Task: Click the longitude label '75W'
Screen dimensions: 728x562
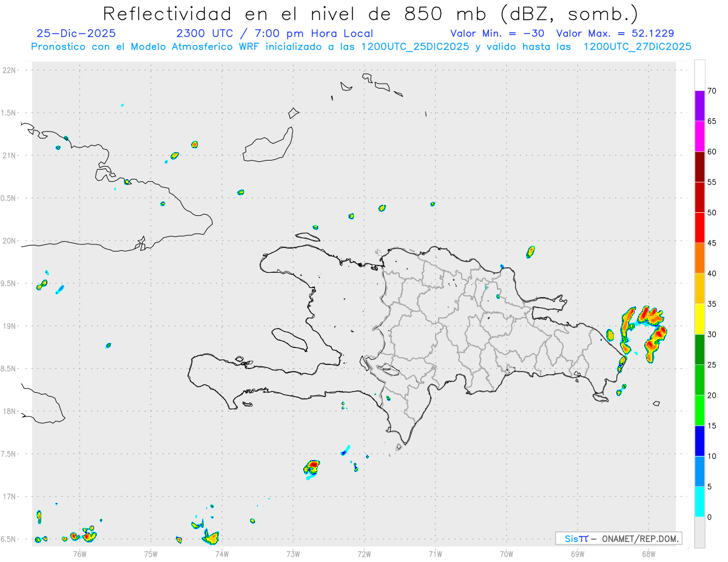Action: coord(150,553)
